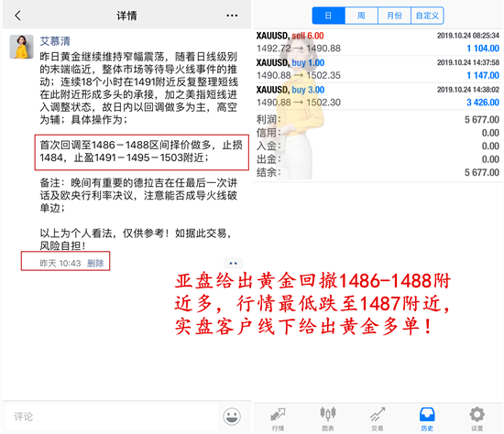The width and height of the screenshot is (504, 434).
Task: Open the two-dot like/comment button
Action: (233, 263)
